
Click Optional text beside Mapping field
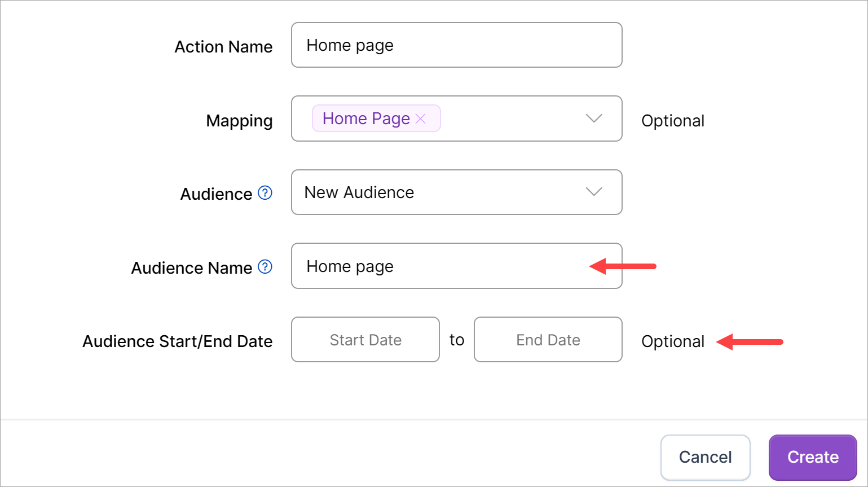pos(673,121)
